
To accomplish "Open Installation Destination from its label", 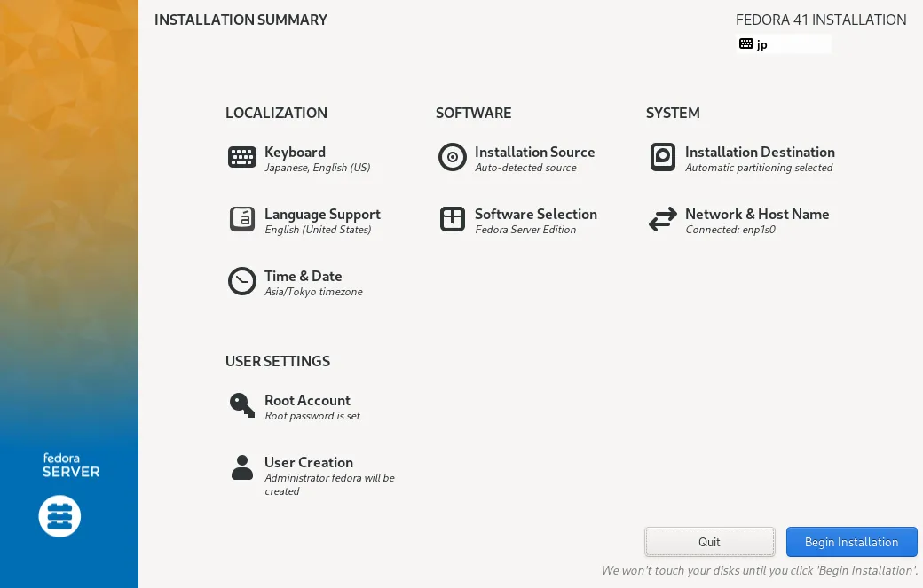I will (x=759, y=152).
